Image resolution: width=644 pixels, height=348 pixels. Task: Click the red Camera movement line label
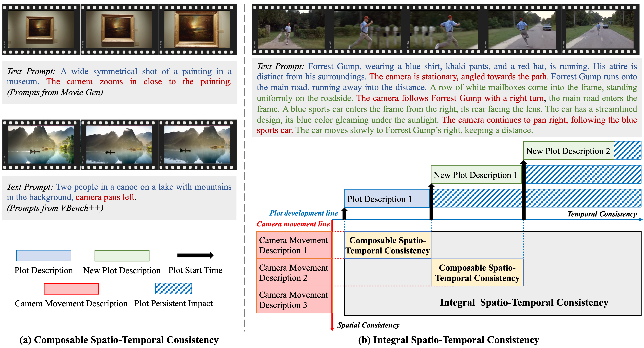[x=293, y=224]
